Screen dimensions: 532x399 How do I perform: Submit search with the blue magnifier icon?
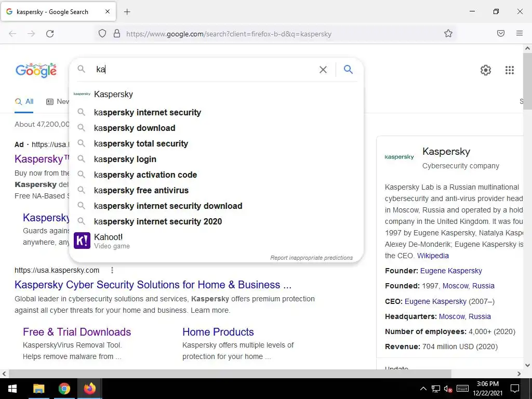coord(348,69)
